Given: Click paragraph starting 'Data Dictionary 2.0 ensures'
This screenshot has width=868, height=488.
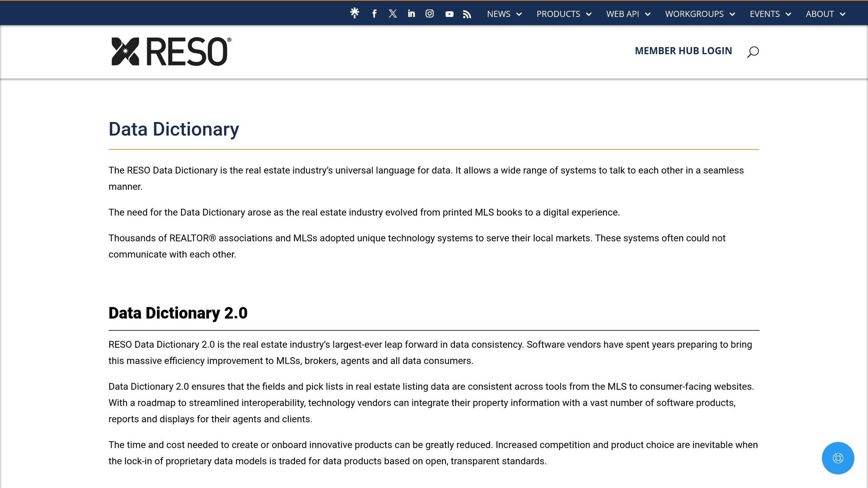Looking at the screenshot, I should tap(431, 403).
